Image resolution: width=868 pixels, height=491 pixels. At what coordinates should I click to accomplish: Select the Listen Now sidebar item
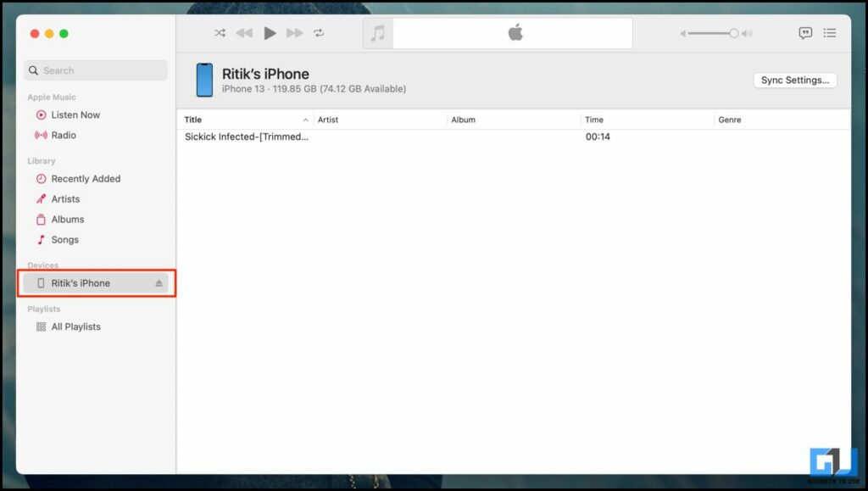click(78, 114)
